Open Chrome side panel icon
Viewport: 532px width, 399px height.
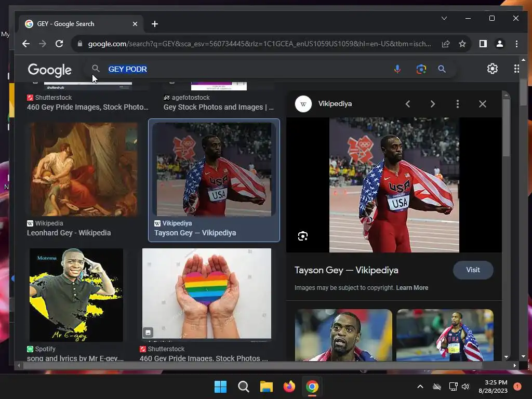click(x=483, y=44)
